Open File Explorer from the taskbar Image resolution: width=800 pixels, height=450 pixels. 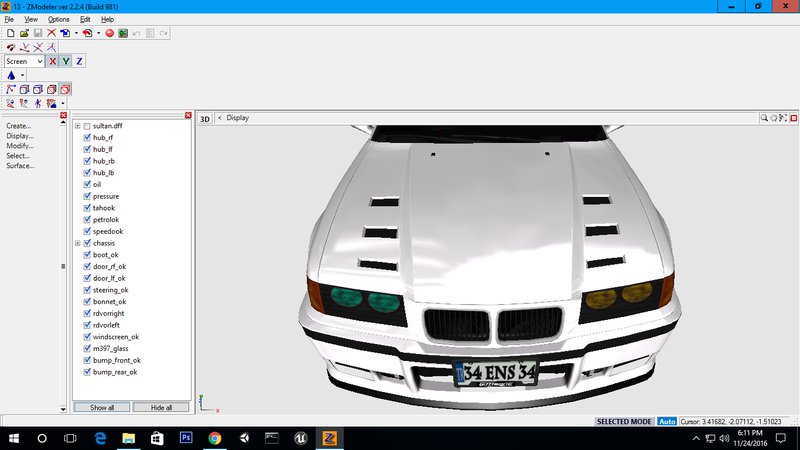pyautogui.click(x=129, y=438)
